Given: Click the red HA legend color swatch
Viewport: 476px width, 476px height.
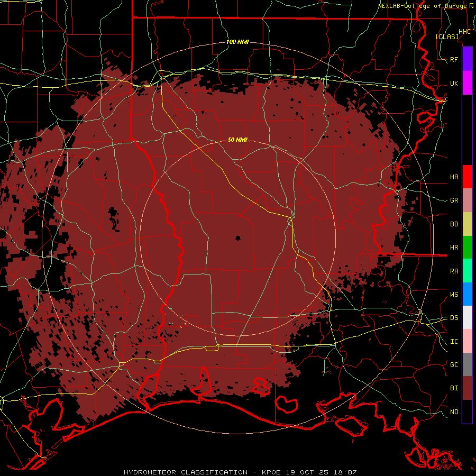Looking at the screenshot, I should [467, 177].
